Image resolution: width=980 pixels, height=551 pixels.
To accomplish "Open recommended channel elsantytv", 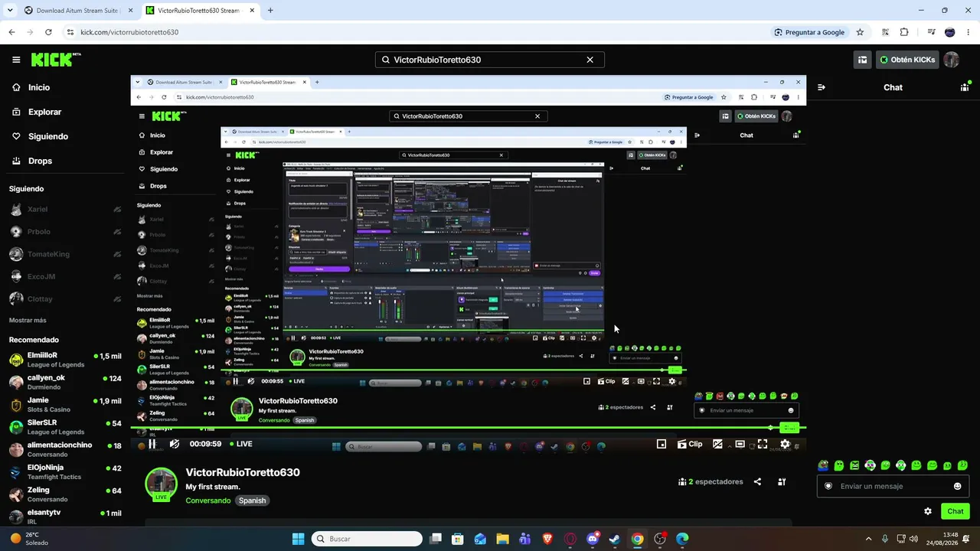I will point(65,517).
